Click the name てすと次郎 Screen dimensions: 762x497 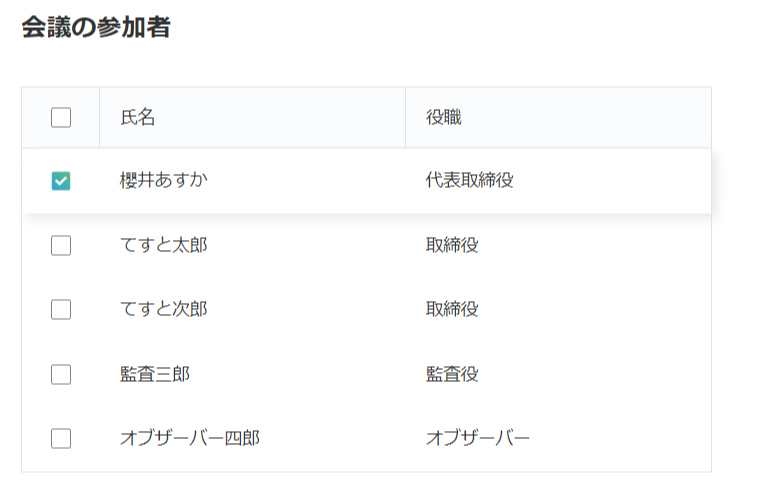164,310
